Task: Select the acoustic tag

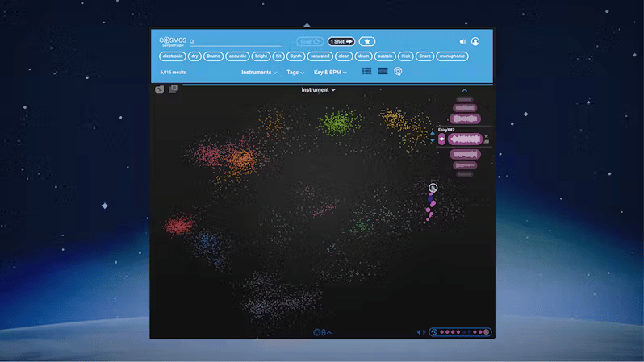Action: coord(237,56)
